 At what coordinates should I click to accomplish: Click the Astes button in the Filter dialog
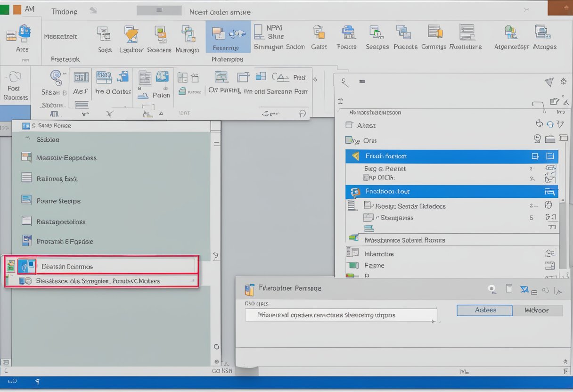483,310
